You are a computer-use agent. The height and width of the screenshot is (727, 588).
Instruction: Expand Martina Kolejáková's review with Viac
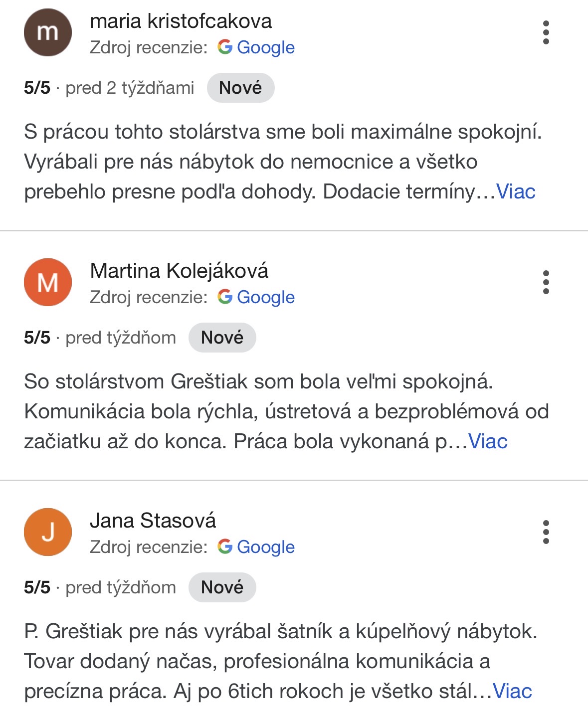(488, 441)
